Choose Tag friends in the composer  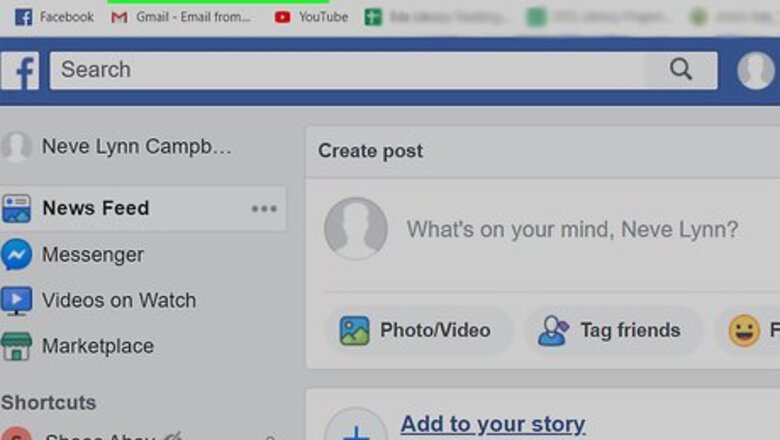coord(613,331)
